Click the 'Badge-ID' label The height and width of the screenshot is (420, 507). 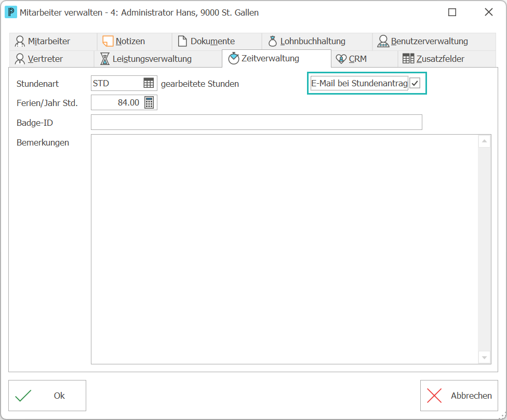pyautogui.click(x=35, y=123)
